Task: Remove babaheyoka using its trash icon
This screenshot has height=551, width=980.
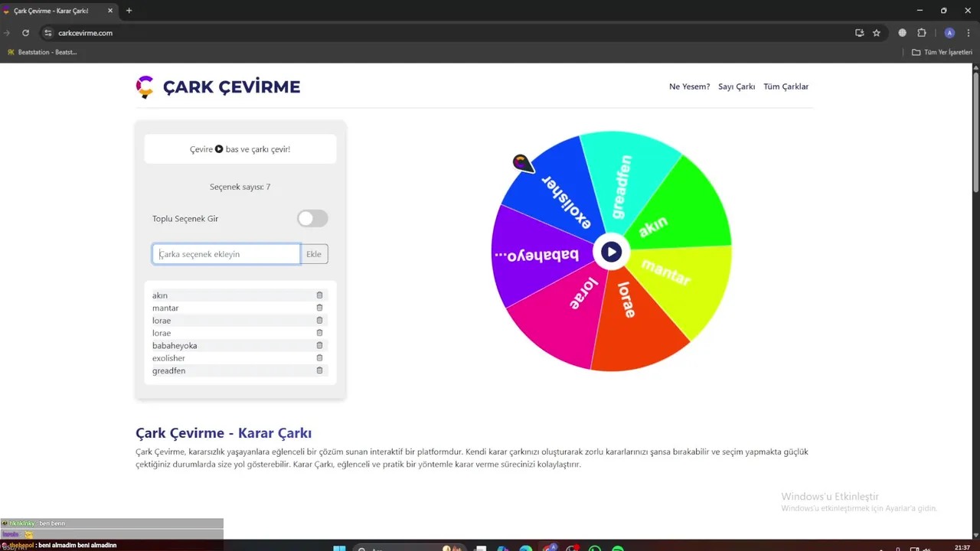Action: click(x=319, y=345)
